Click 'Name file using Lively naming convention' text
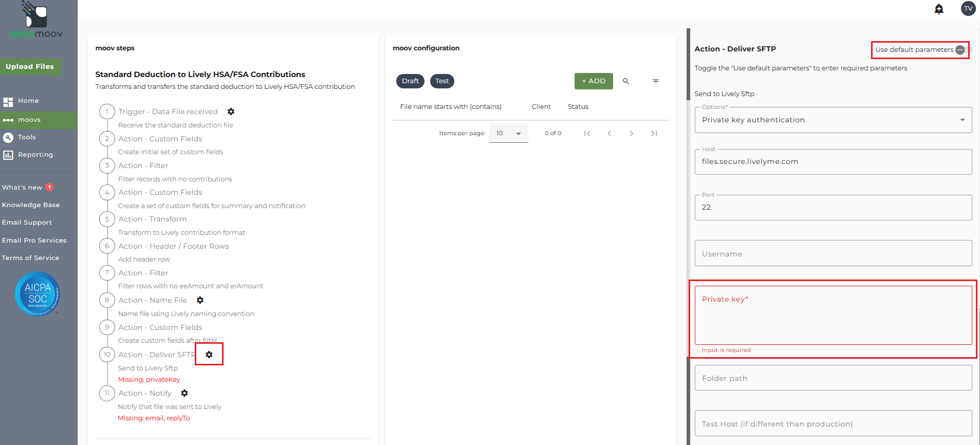The width and height of the screenshot is (980, 445). [x=186, y=314]
